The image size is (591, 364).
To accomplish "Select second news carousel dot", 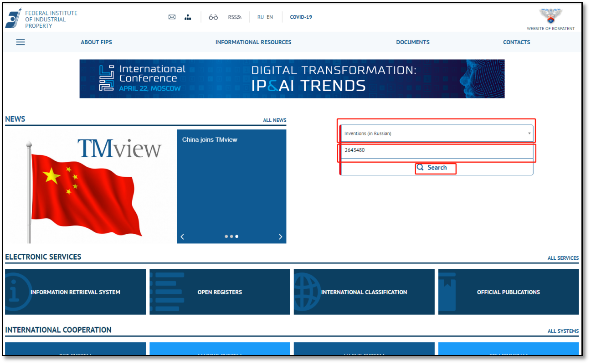I will tap(231, 236).
